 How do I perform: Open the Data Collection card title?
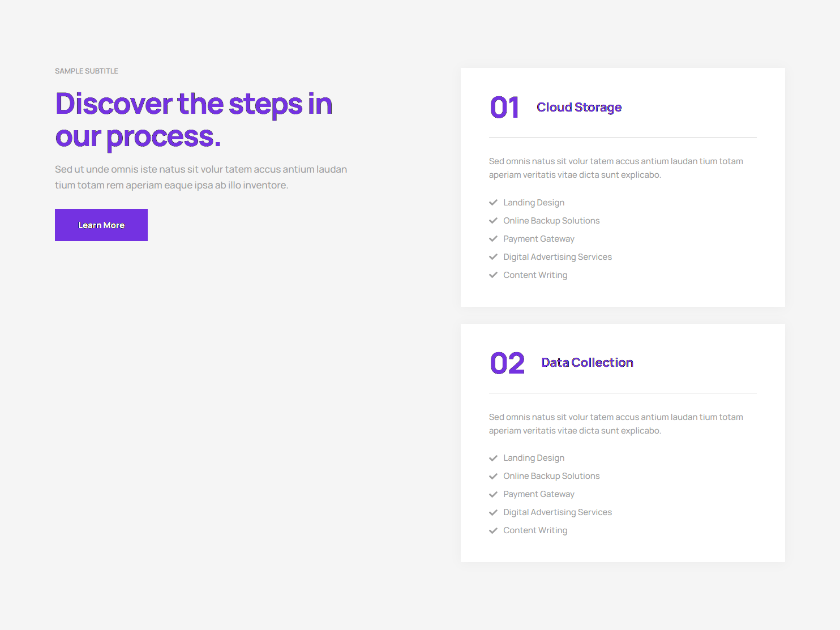587,363
